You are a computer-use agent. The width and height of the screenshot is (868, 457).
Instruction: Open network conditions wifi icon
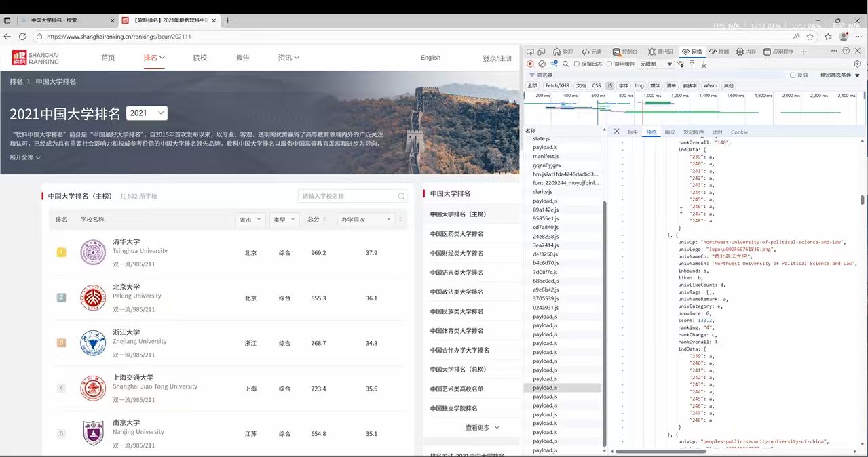coord(680,64)
